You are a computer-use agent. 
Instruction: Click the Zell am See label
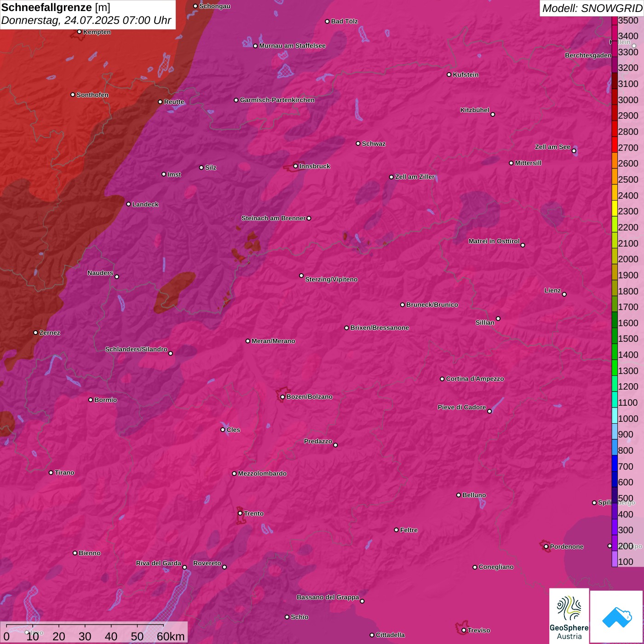pos(552,147)
